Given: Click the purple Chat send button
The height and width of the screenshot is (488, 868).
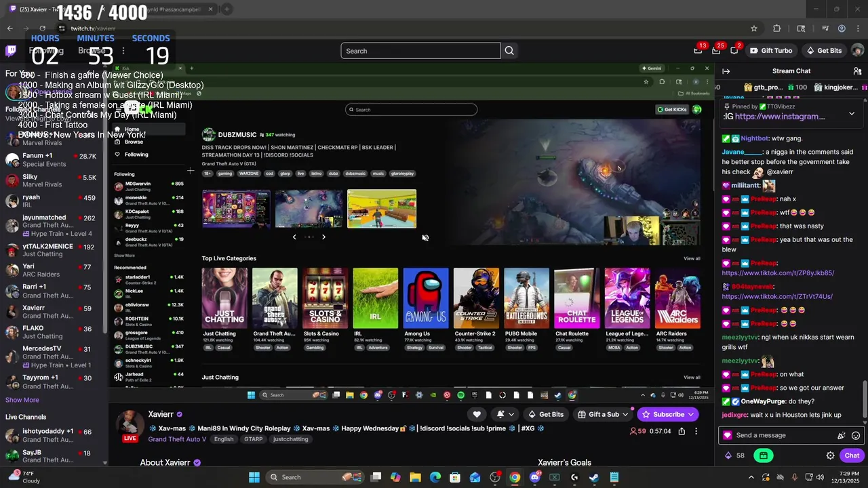Looking at the screenshot, I should pyautogui.click(x=852, y=455).
